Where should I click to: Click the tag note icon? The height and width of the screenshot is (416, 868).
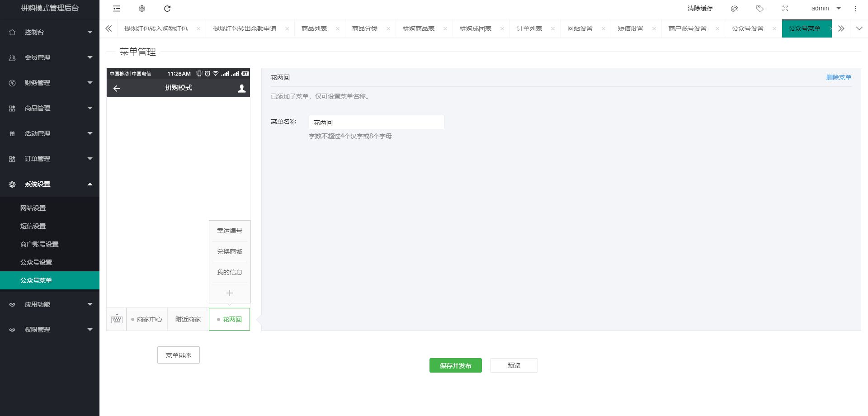point(760,9)
